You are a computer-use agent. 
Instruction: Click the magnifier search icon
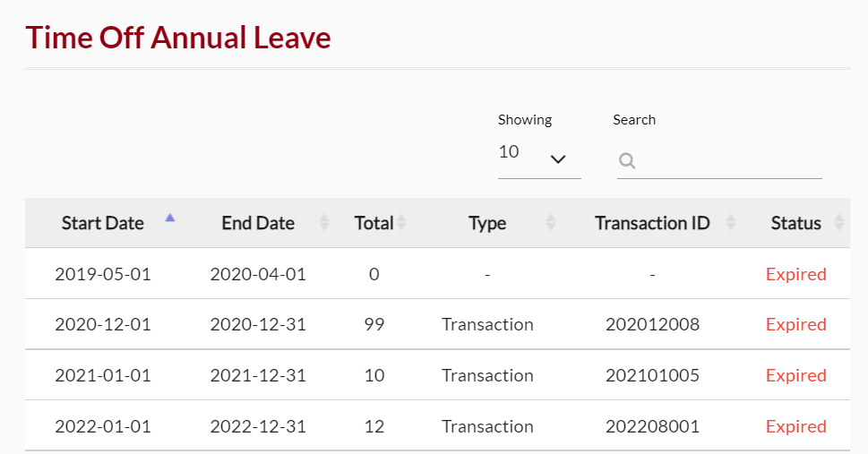coord(627,160)
